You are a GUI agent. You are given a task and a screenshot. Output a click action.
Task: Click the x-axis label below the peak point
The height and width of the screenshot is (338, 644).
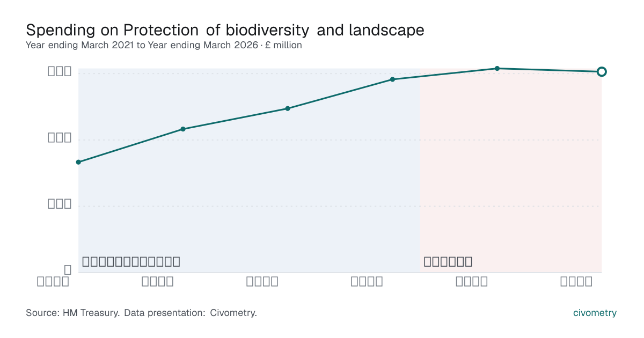click(x=472, y=281)
